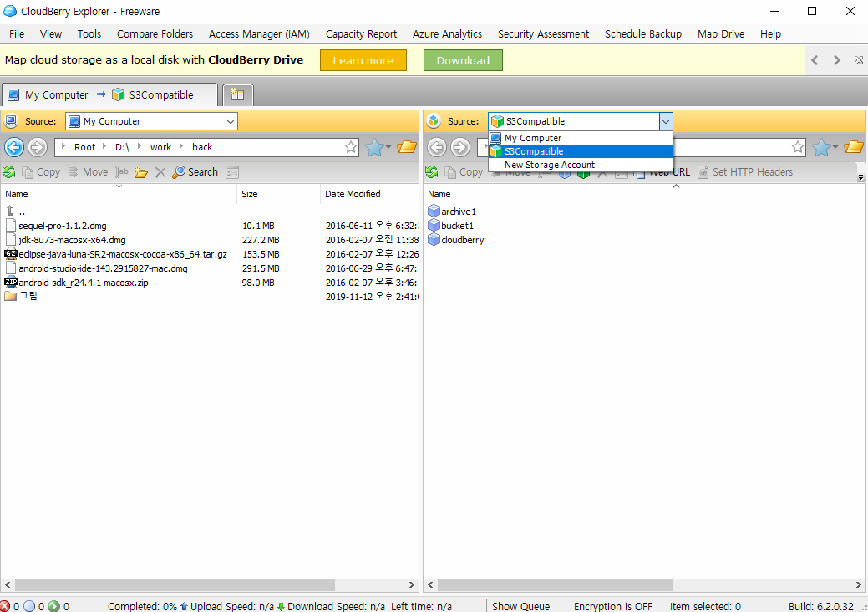Viewport: 868px width, 612px height.
Task: Click the D:\ breadcrumb in left path
Action: 122,147
